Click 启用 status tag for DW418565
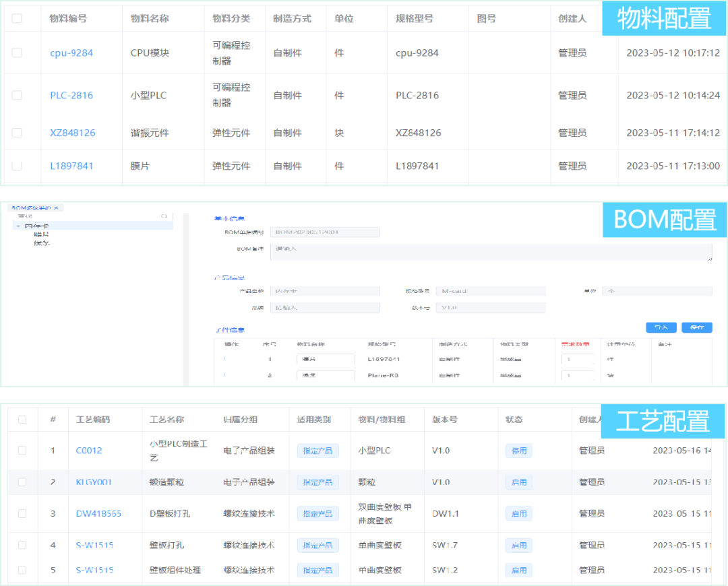 (x=518, y=514)
